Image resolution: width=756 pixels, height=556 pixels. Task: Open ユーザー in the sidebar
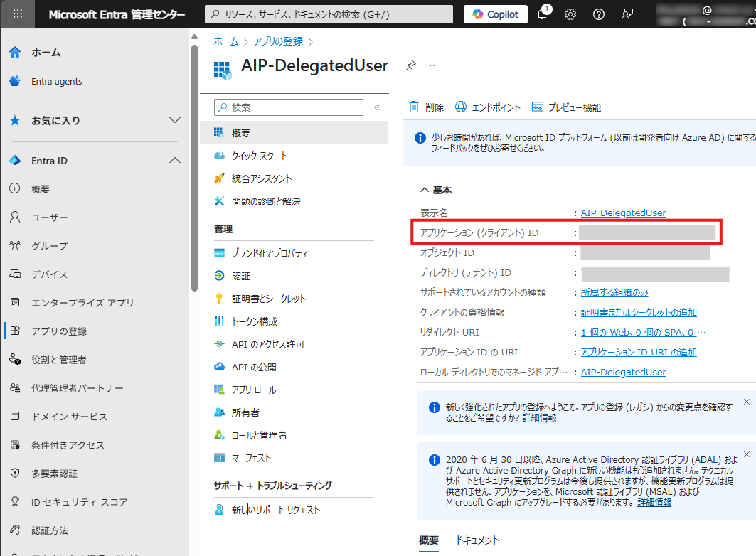(49, 218)
